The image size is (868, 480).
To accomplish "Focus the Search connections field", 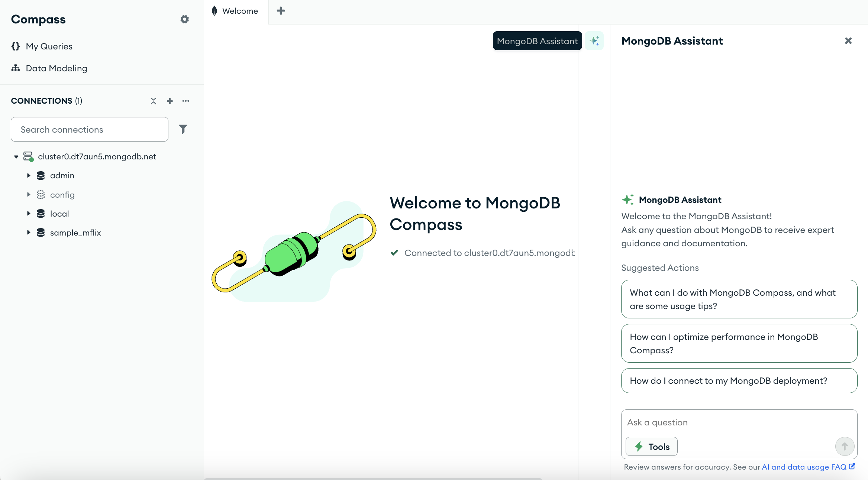I will click(89, 129).
